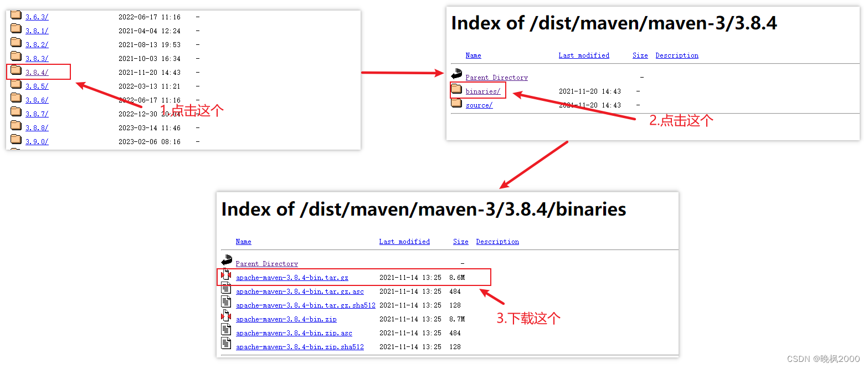Open apache-maven-3.8.4-bin.zip.sha512 link
Viewport: 868px width, 368px height.
click(300, 347)
